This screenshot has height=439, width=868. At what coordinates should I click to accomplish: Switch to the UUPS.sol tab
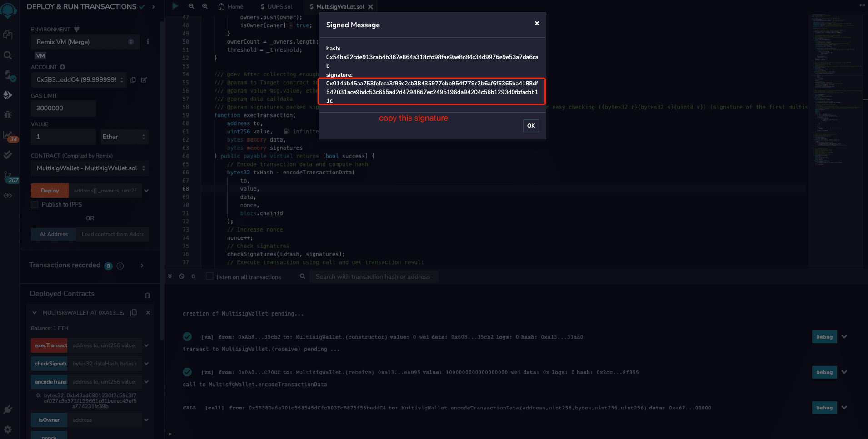[276, 6]
